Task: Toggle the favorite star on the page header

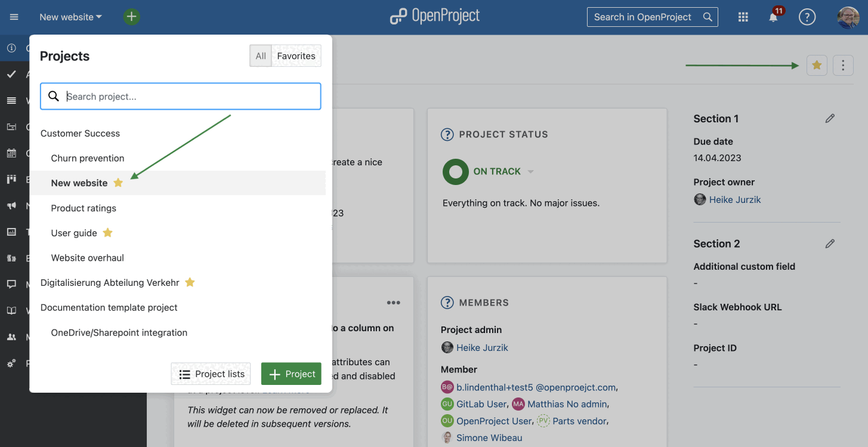Action: (x=816, y=65)
